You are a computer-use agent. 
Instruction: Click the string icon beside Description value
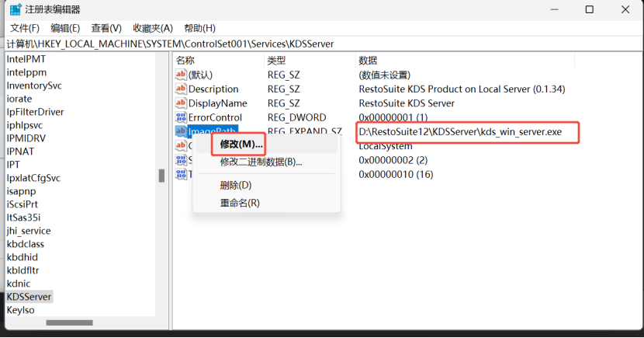tap(181, 89)
